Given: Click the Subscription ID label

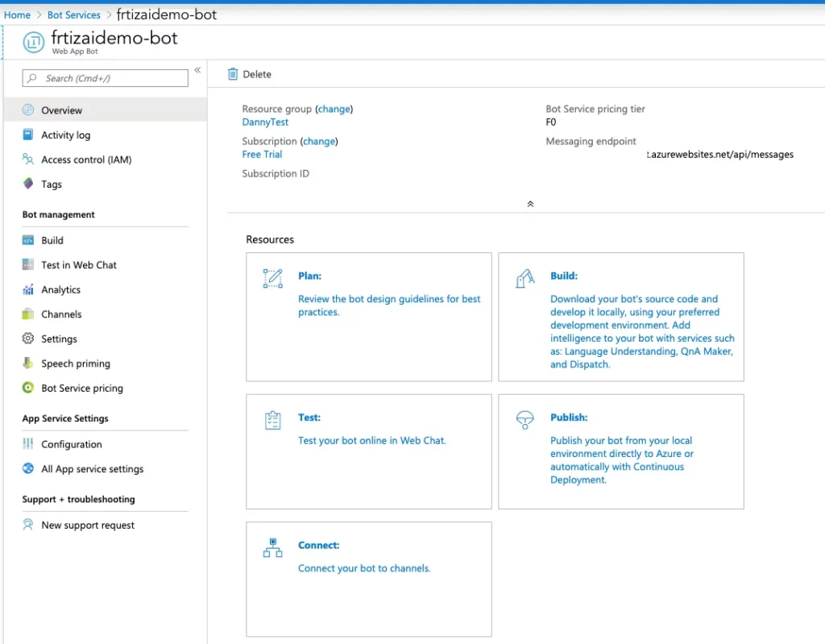Looking at the screenshot, I should (276, 173).
